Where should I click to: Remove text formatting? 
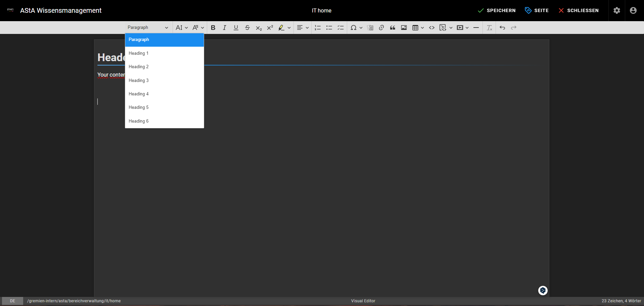click(x=490, y=28)
